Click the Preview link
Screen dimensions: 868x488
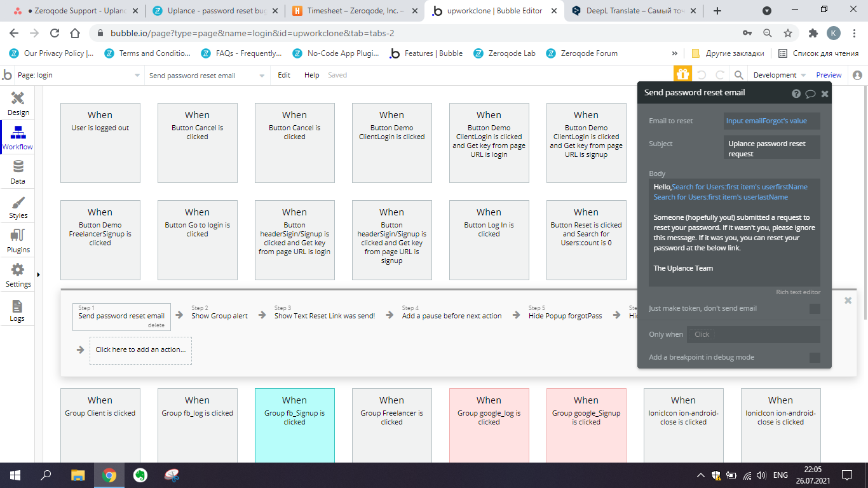829,75
